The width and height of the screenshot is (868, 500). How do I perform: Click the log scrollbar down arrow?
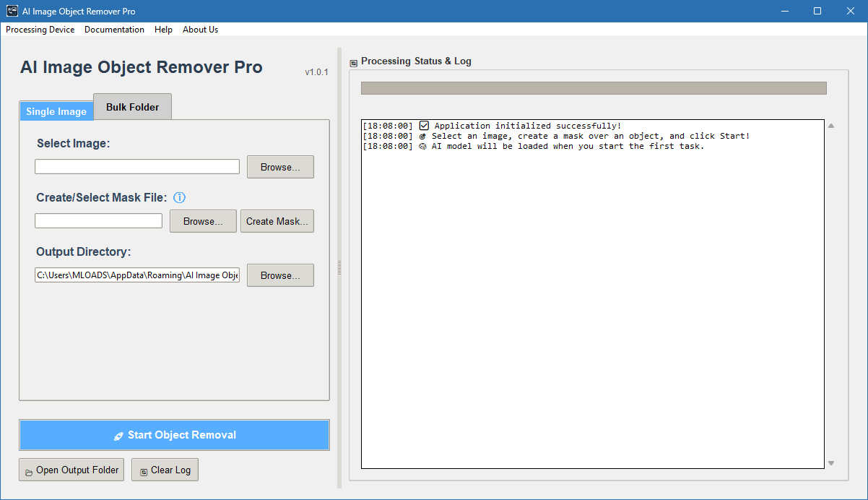(831, 463)
